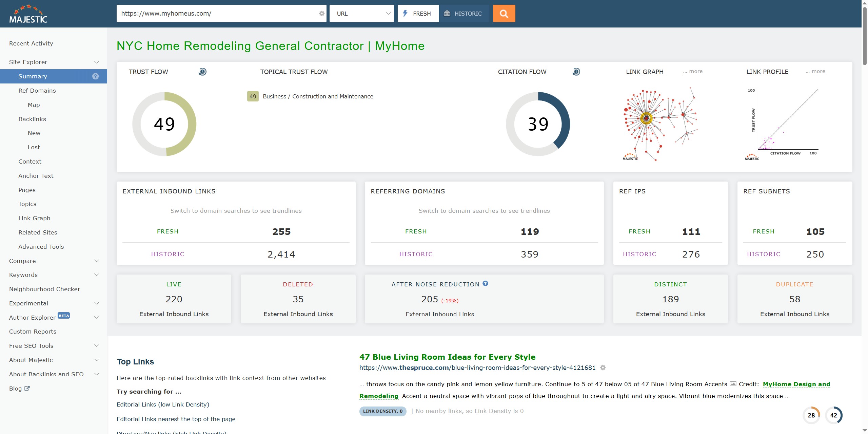
Task: Open the URL search type dropdown
Action: coord(362,14)
